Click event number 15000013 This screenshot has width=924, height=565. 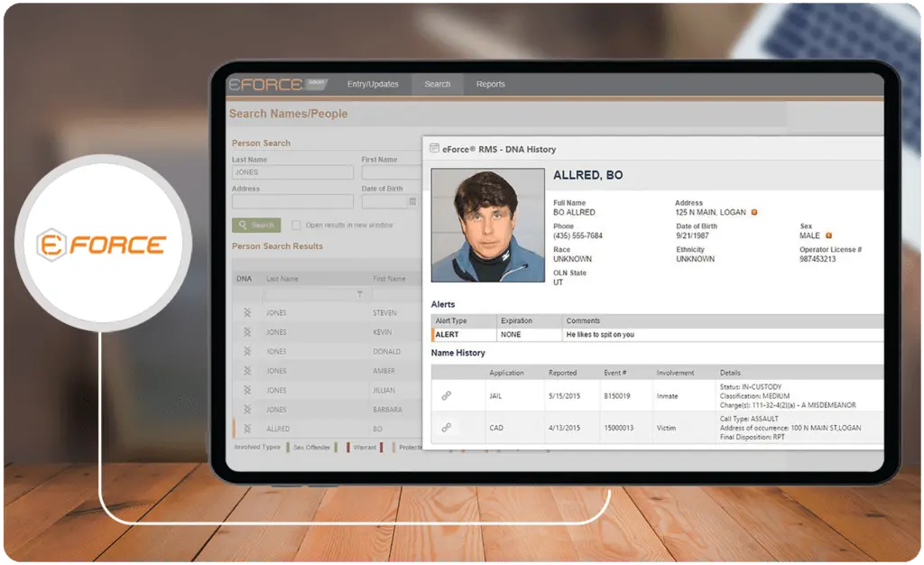tap(618, 429)
